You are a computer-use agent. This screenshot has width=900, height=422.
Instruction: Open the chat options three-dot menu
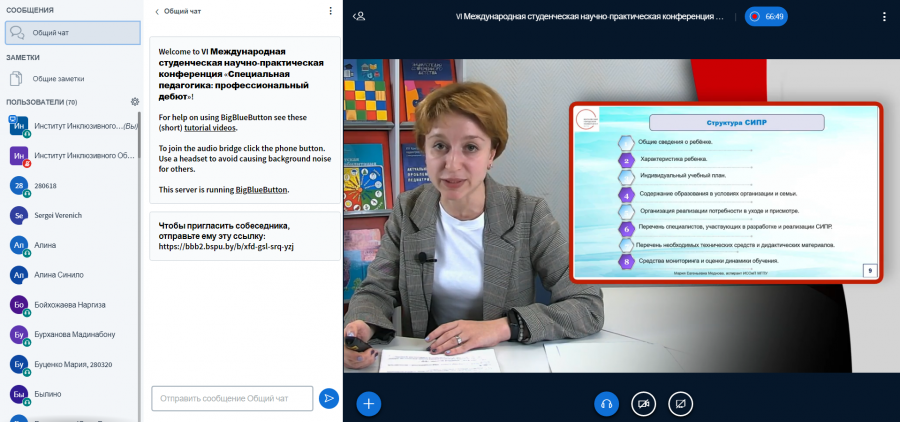[x=330, y=11]
